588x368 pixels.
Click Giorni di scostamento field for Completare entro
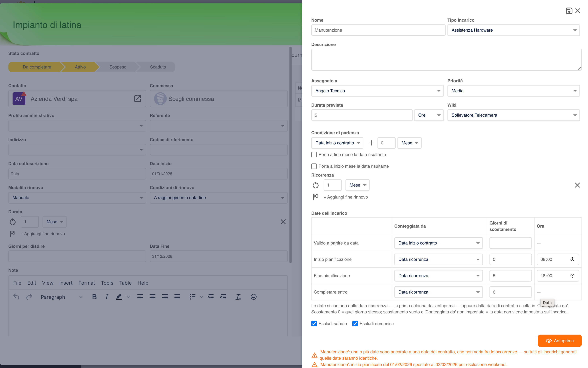pos(511,292)
